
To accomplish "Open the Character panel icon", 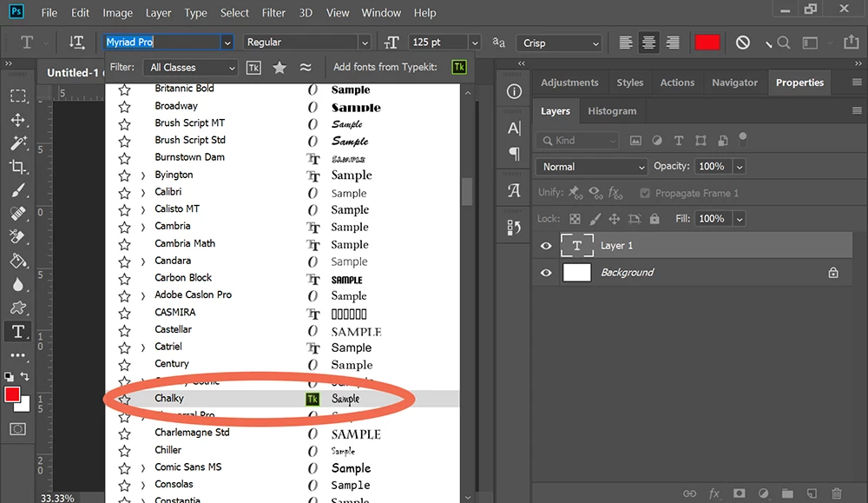I will [x=514, y=129].
